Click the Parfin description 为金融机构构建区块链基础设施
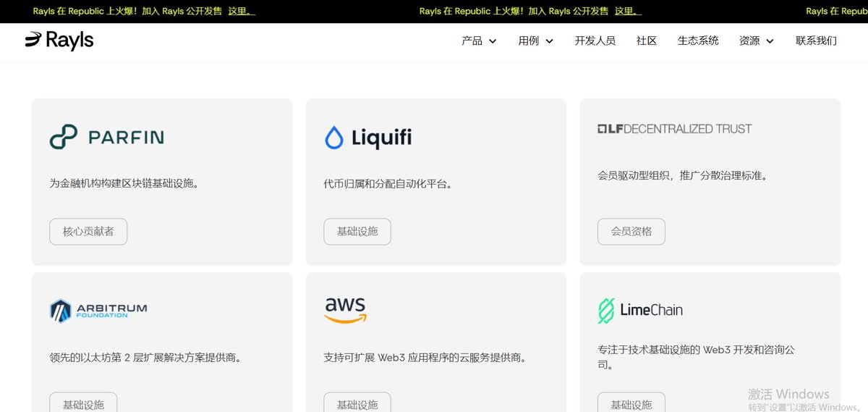 point(124,184)
